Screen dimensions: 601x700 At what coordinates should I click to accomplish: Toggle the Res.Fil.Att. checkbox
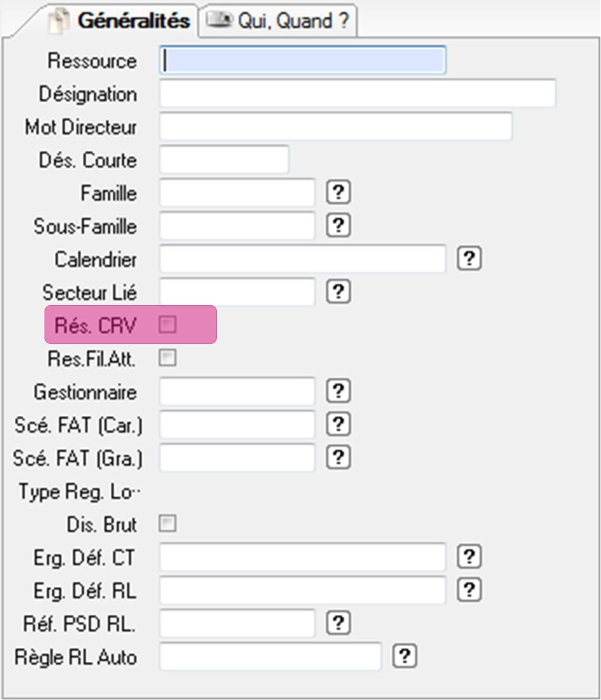click(x=167, y=359)
